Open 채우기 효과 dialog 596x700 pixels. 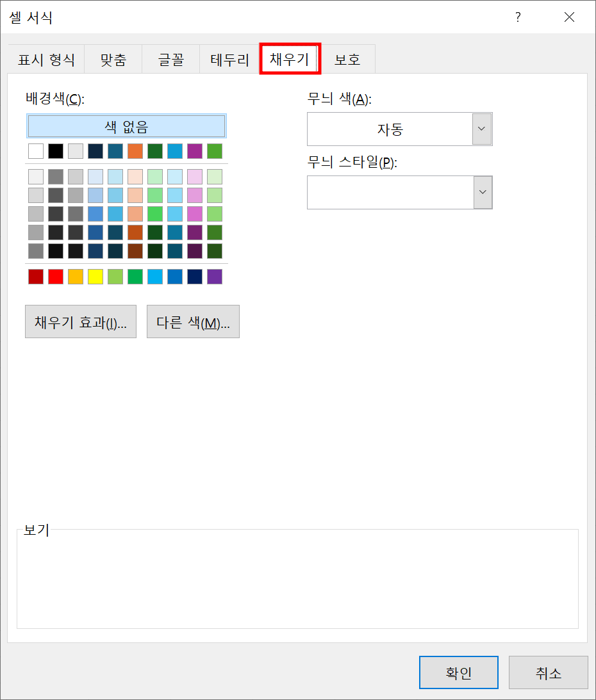80,322
